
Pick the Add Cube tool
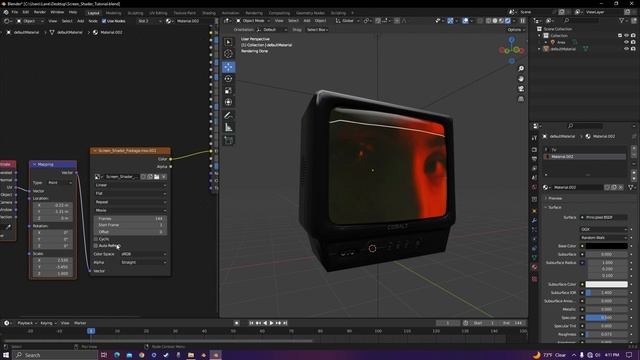(x=229, y=140)
